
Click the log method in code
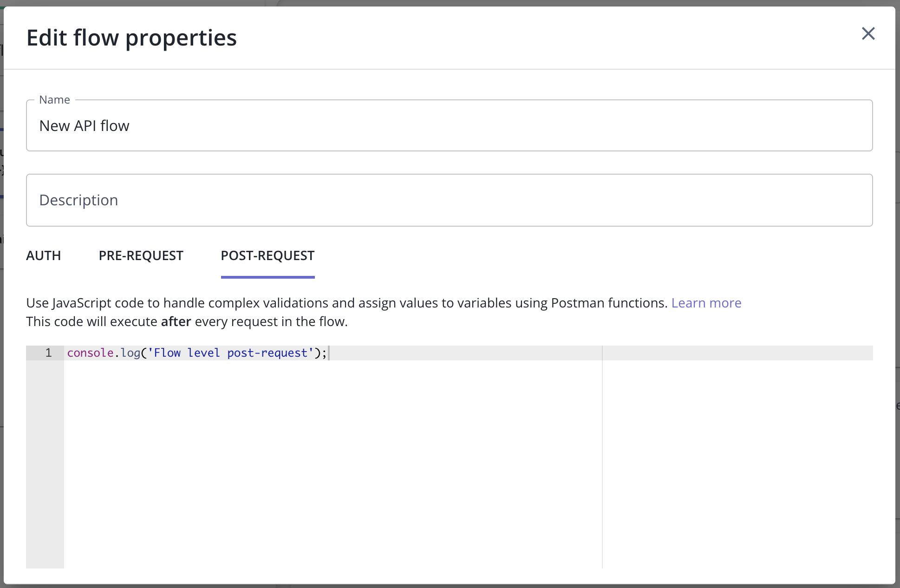pyautogui.click(x=130, y=353)
